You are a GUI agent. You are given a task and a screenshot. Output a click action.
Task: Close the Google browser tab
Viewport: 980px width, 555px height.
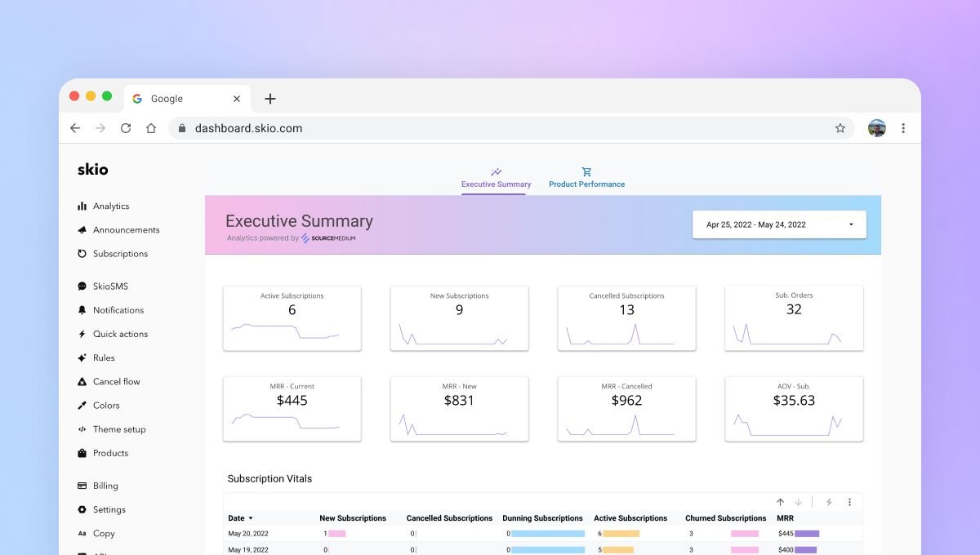coord(237,99)
